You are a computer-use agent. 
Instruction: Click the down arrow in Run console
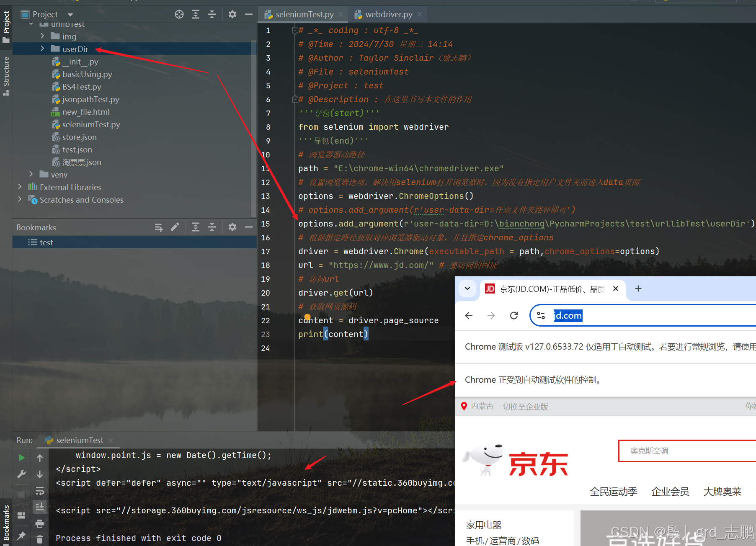[40, 474]
